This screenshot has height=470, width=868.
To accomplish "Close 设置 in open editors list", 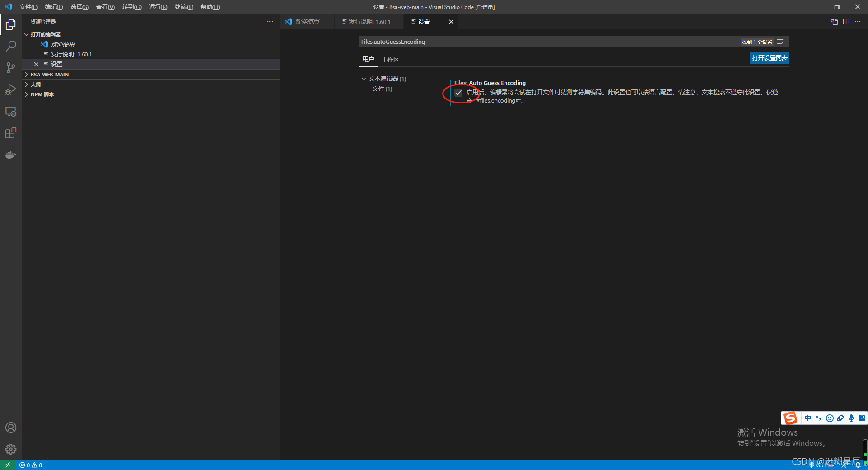I will (x=36, y=64).
